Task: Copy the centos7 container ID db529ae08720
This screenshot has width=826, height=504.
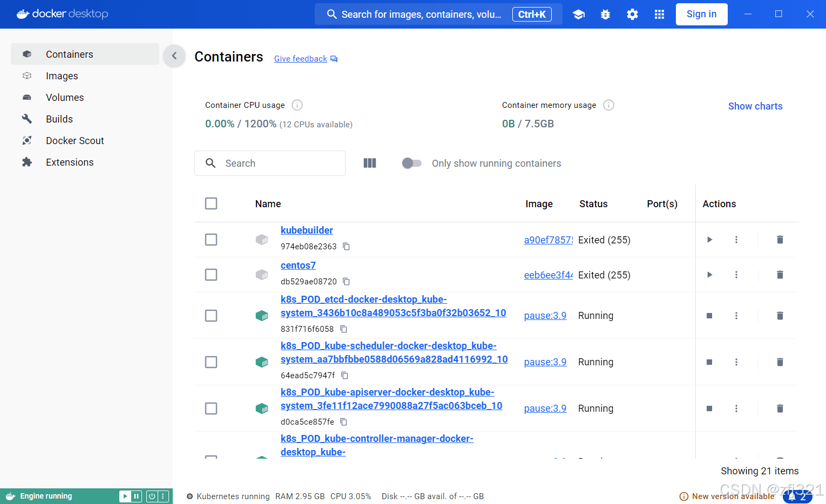Action: tap(347, 282)
